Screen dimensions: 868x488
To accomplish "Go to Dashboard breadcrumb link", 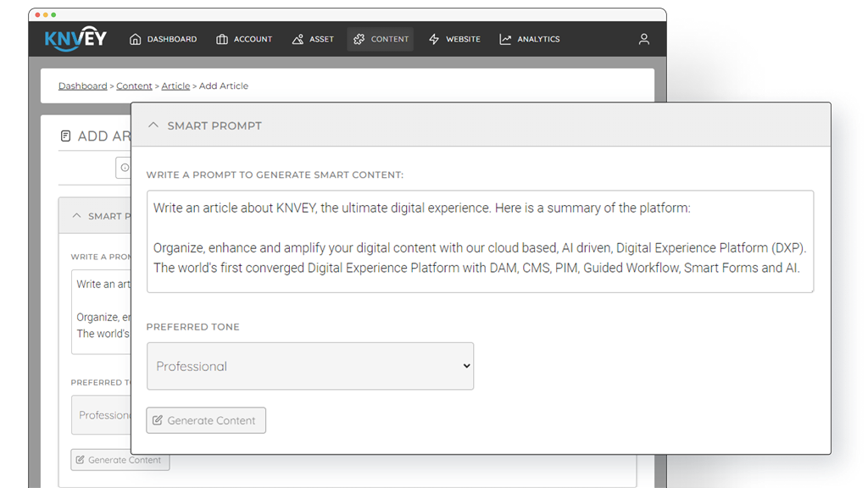I will [x=82, y=86].
